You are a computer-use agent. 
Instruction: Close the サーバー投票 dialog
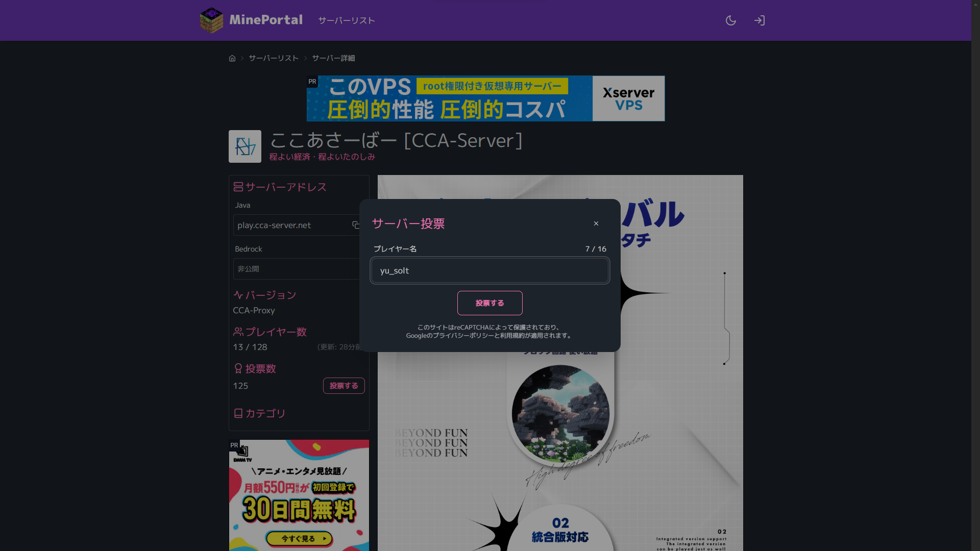coord(596,223)
